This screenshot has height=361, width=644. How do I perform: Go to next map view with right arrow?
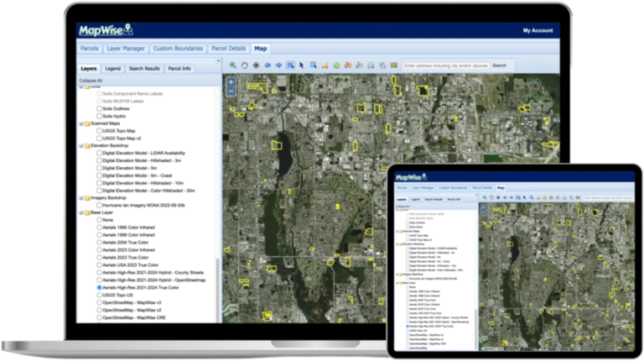pyautogui.click(x=278, y=65)
